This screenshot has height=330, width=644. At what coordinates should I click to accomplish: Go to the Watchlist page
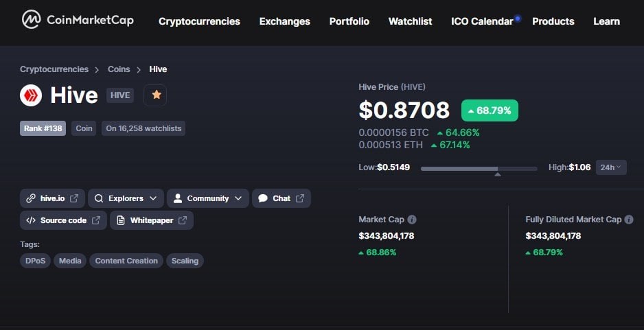[411, 21]
